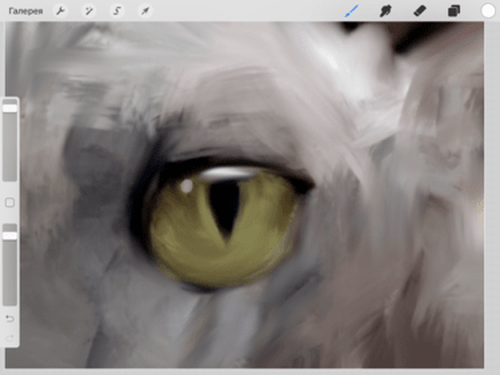Undo the last stroke with the sidebar arrow
The height and width of the screenshot is (375, 500).
[x=10, y=319]
